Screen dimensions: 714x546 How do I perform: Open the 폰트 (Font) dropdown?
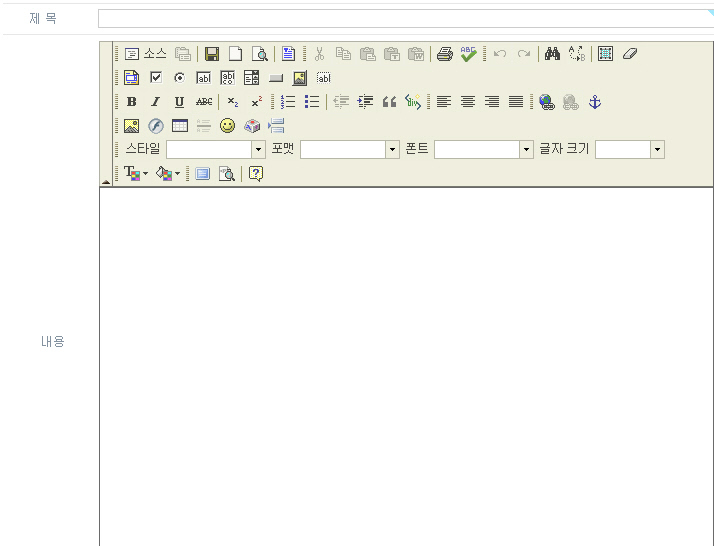526,149
